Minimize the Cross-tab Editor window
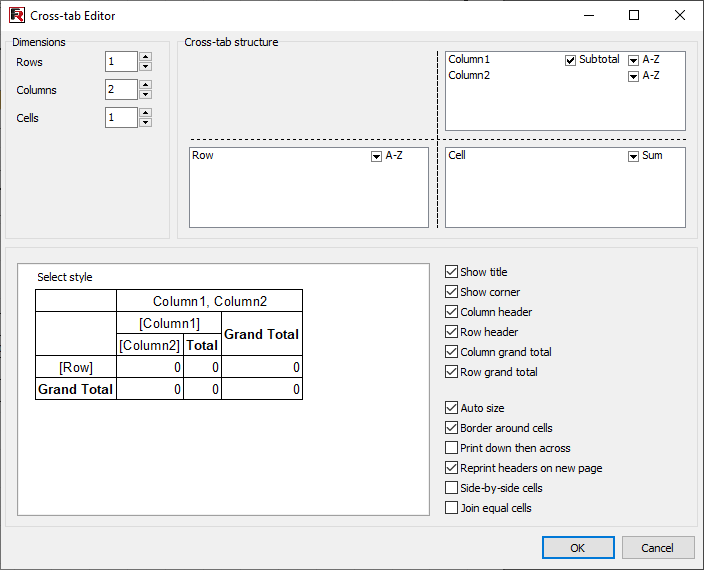The height and width of the screenshot is (570, 704). click(589, 15)
